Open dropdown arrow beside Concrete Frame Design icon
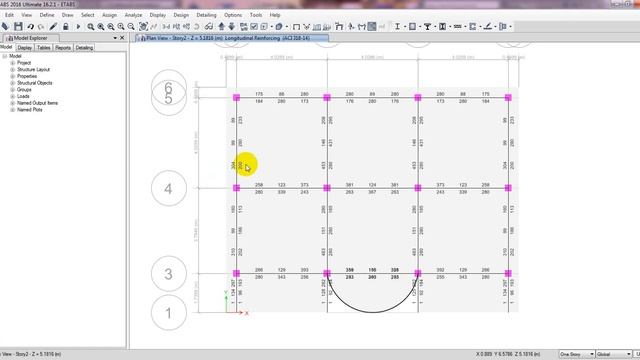This screenshot has width=640, height=360. tap(420, 27)
